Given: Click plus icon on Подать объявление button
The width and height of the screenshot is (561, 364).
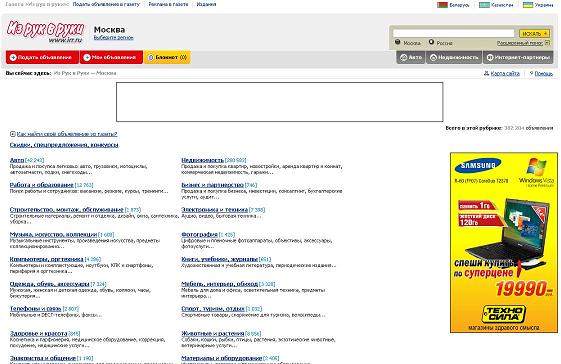Looking at the screenshot, I should pyautogui.click(x=13, y=57).
